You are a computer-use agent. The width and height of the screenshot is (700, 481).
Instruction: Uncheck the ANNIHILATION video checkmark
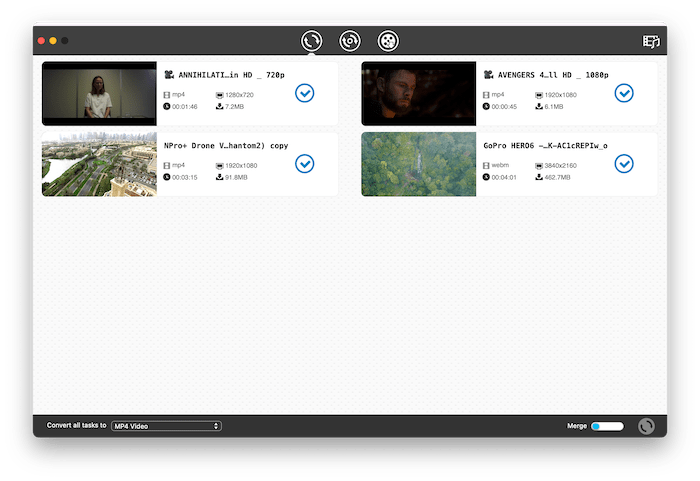(x=305, y=93)
